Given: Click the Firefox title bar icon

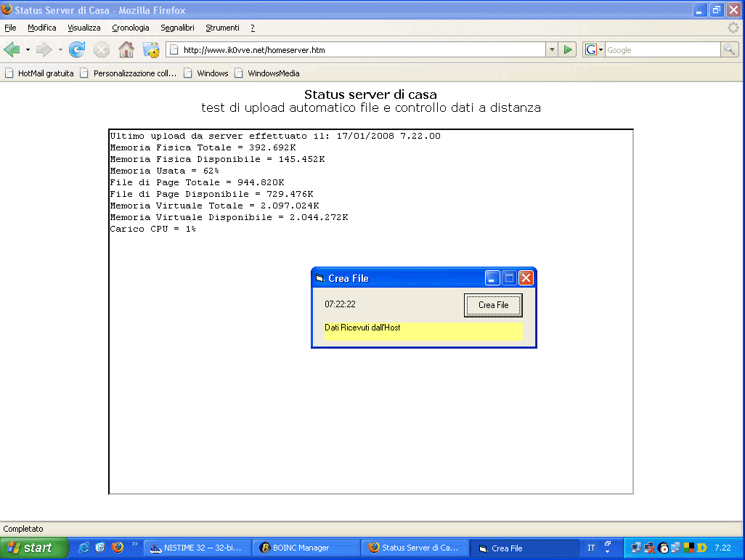Looking at the screenshot, I should (7, 9).
